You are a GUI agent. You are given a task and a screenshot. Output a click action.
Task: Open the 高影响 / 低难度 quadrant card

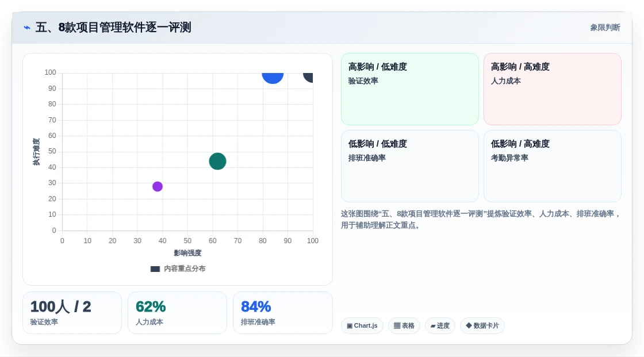410,89
